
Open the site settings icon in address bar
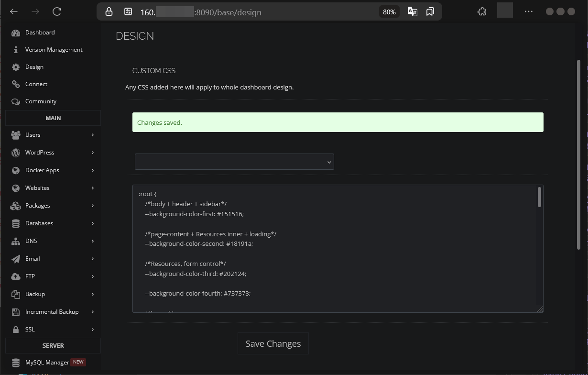point(128,11)
